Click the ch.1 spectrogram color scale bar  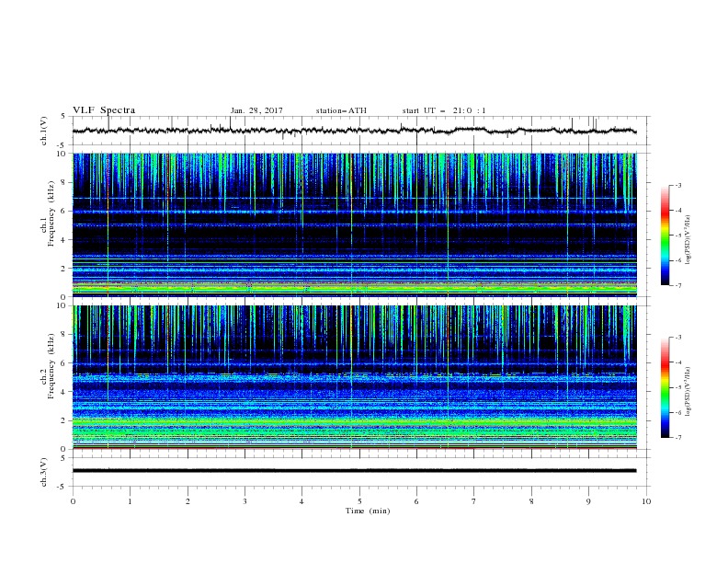pyautogui.click(x=665, y=236)
